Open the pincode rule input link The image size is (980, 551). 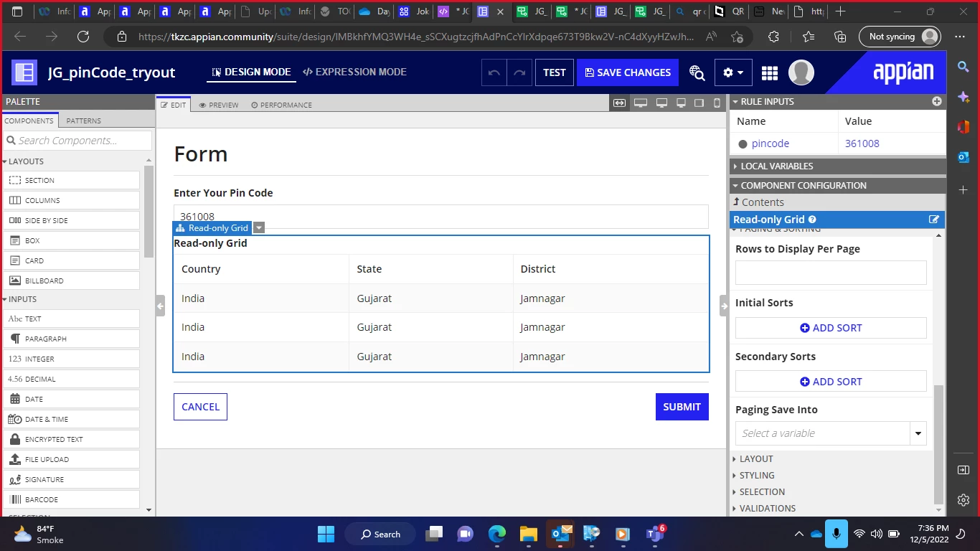point(771,143)
